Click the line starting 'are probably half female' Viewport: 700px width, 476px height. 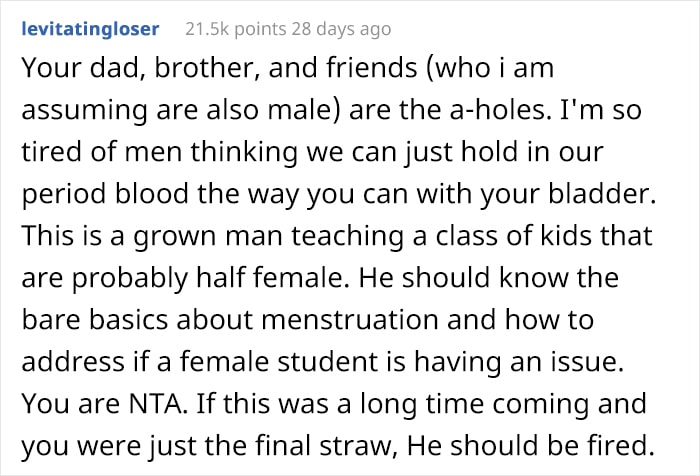320,278
